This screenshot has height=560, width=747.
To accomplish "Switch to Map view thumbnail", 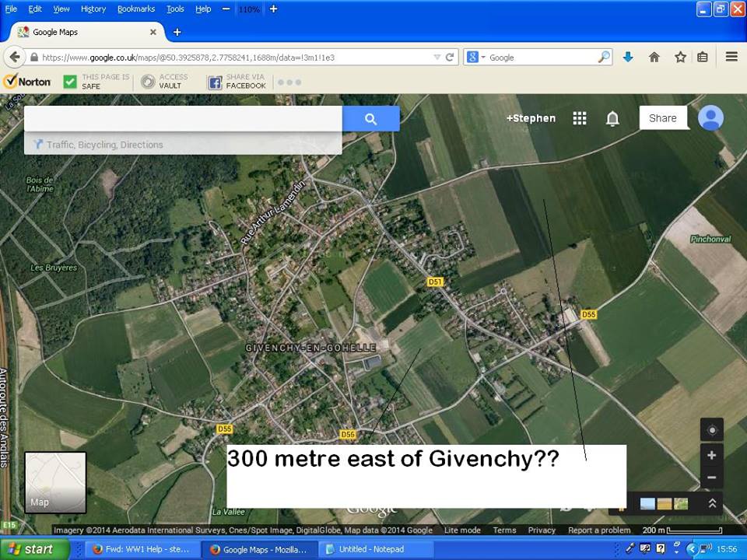I will pyautogui.click(x=55, y=482).
